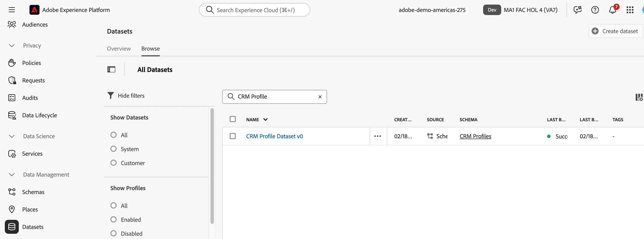Collapse the Data Management section
The height and width of the screenshot is (239, 644).
[12, 175]
